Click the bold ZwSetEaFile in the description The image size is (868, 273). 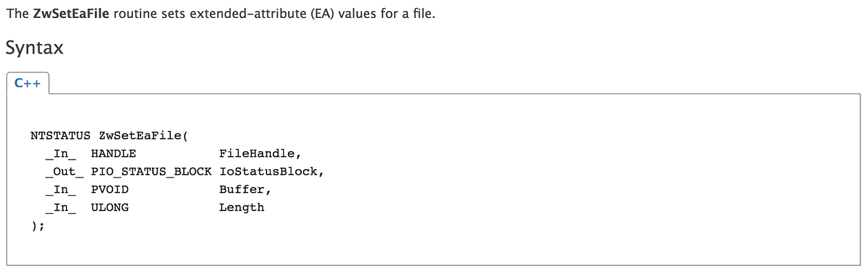(x=71, y=14)
